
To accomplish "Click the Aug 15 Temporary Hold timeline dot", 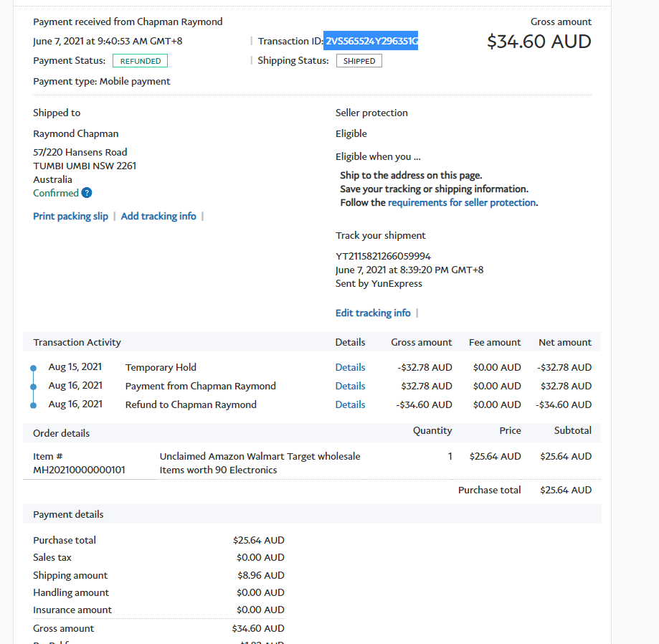I will (x=33, y=368).
